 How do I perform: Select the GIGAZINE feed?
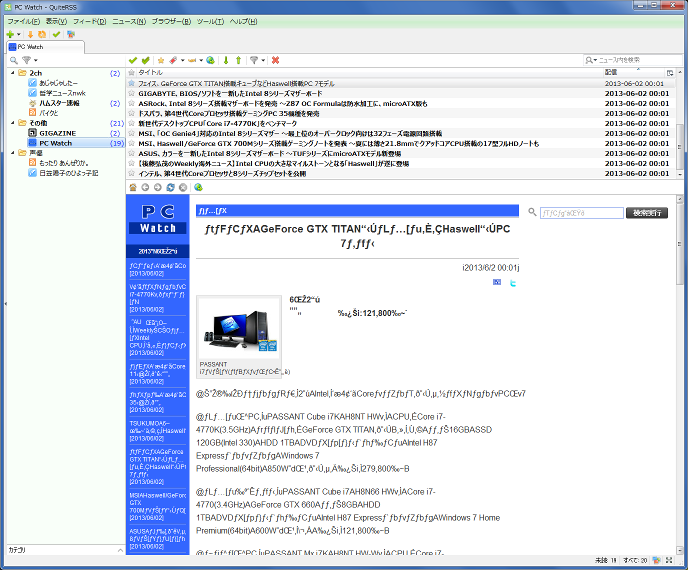[x=57, y=133]
